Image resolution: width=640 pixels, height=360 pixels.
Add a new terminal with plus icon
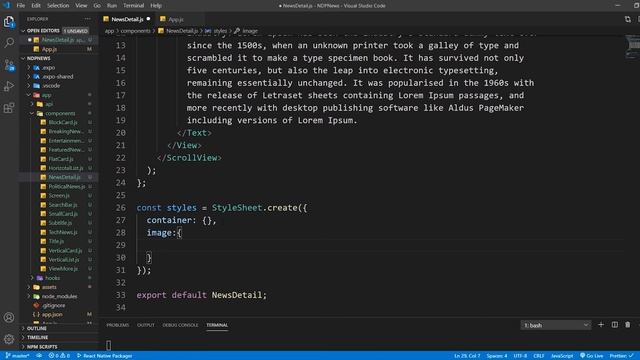click(601, 325)
